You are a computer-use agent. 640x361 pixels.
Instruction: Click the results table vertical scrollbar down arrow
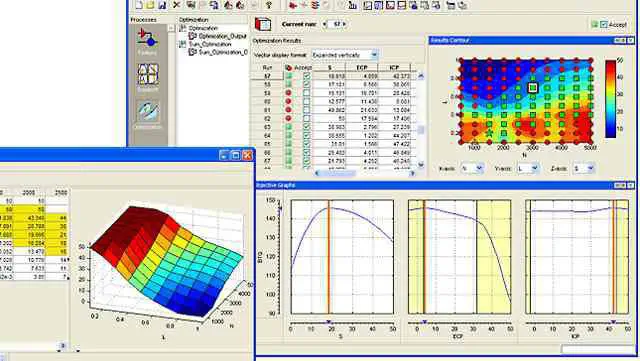(x=421, y=165)
